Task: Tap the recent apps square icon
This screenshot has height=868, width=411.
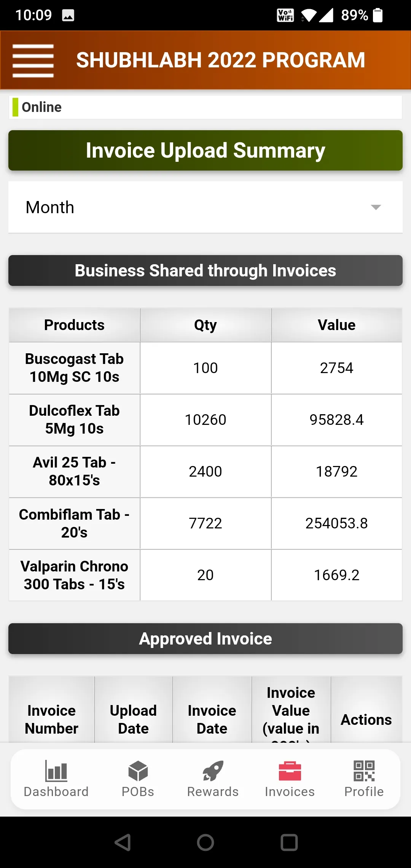Action: [x=289, y=842]
